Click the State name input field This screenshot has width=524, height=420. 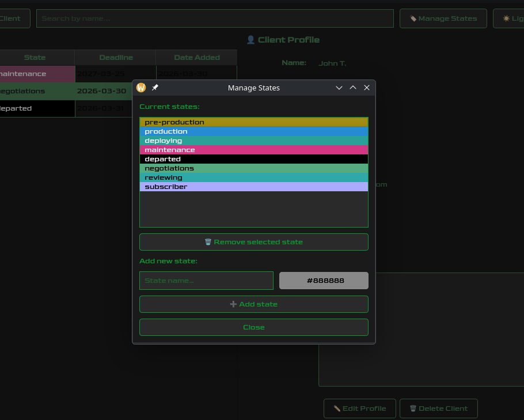pyautogui.click(x=206, y=281)
